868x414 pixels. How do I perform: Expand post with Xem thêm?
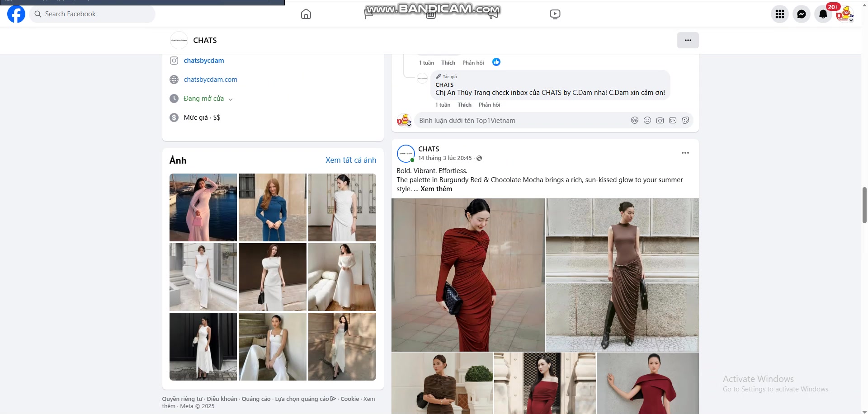pos(436,189)
